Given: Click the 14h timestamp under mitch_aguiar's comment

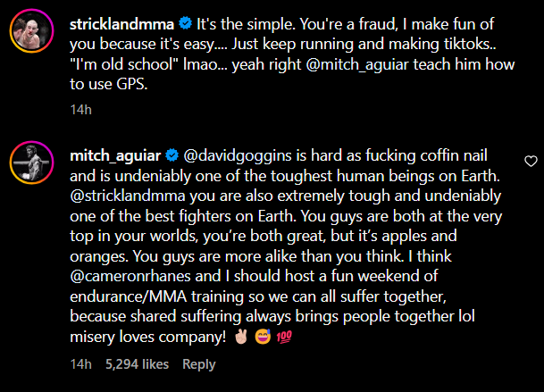Looking at the screenshot, I should [80, 364].
